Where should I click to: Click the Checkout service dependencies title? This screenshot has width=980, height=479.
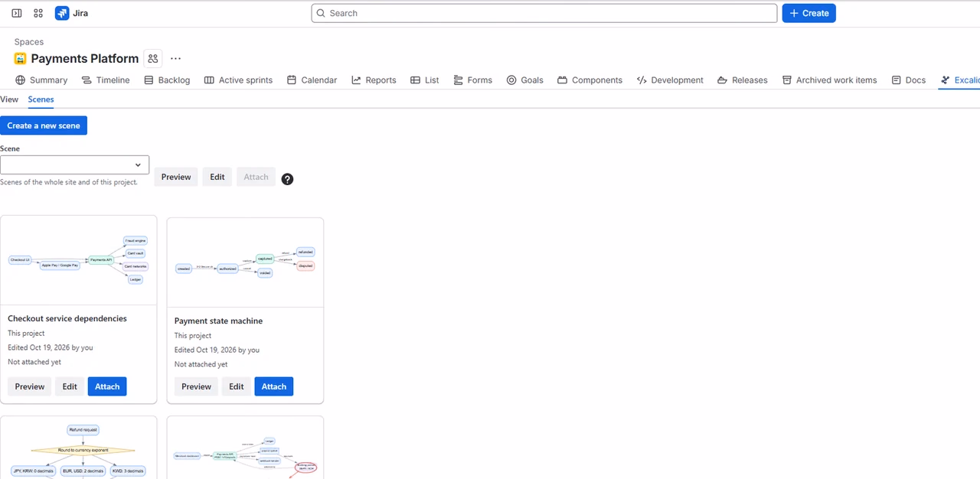67,318
